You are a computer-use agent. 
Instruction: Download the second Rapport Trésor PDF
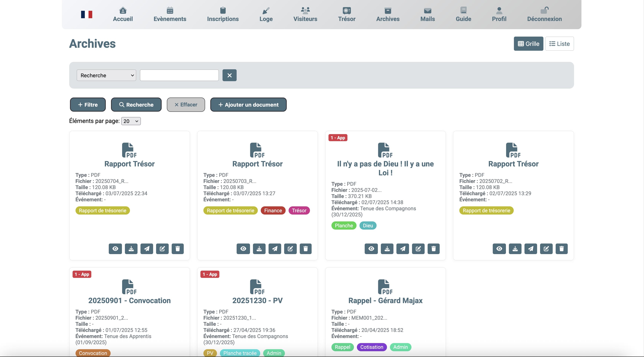[259, 249]
